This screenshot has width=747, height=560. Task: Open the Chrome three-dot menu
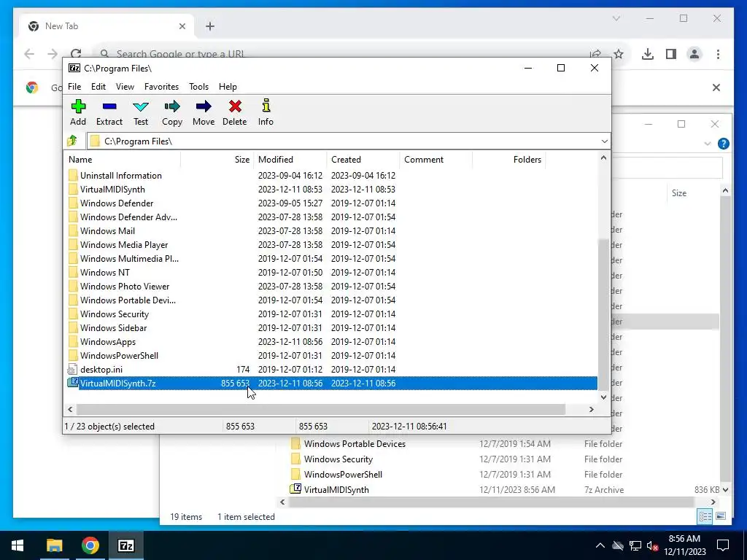[x=718, y=54]
